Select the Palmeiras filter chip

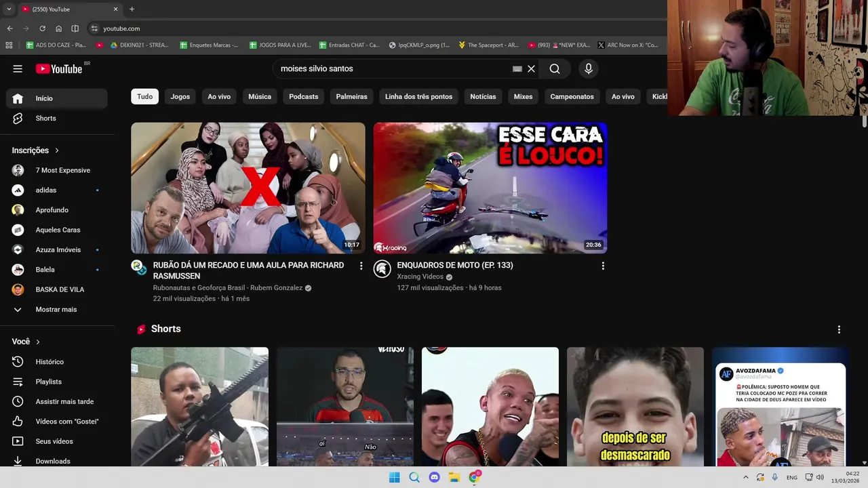tap(351, 96)
